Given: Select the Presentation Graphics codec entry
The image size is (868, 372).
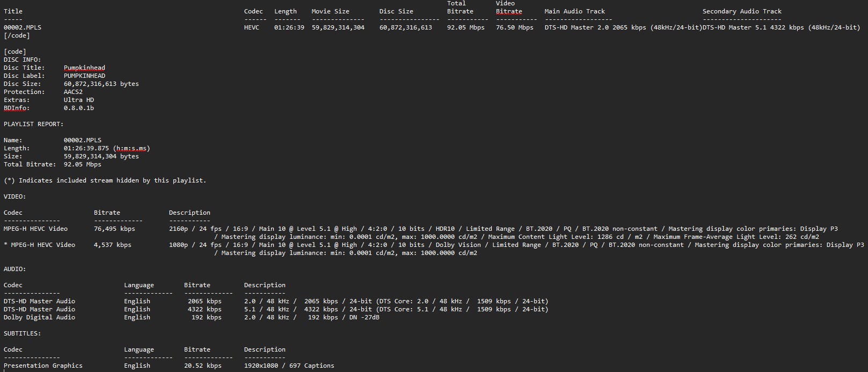Looking at the screenshot, I should click(43, 366).
